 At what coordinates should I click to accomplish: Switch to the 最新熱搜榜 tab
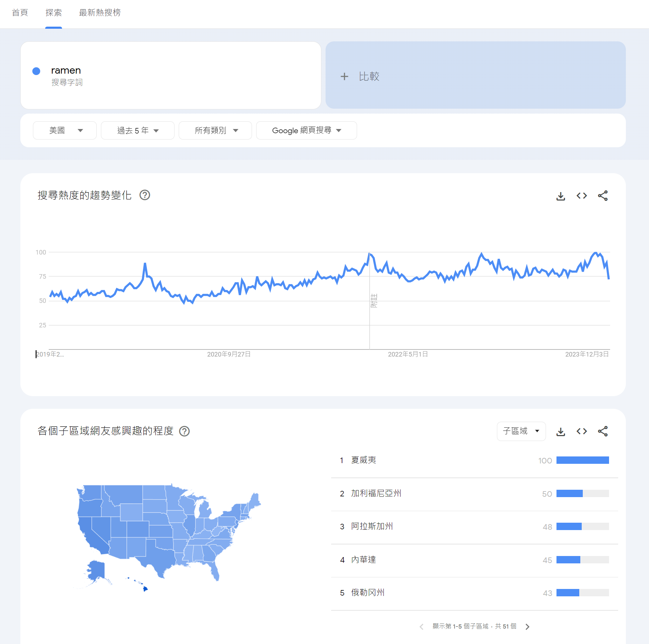[x=100, y=13]
